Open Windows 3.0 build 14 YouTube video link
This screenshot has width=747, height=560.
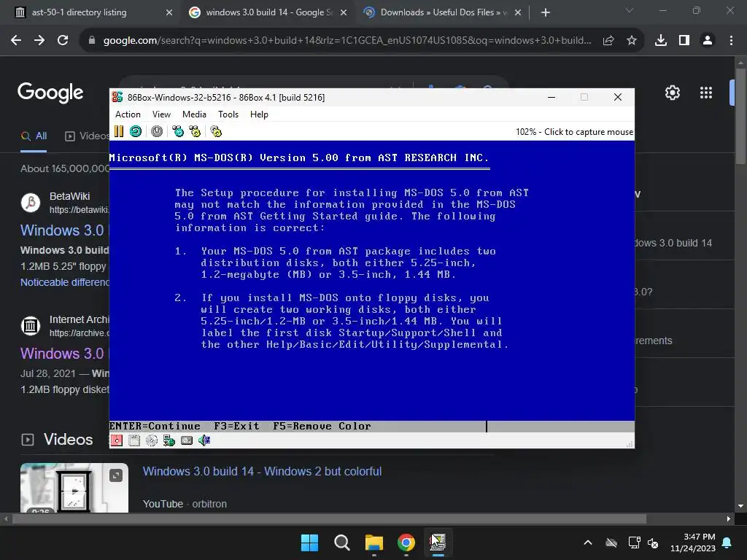click(x=262, y=472)
